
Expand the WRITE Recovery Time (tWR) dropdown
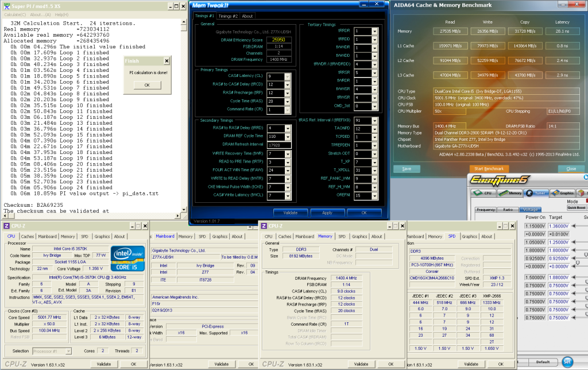click(x=288, y=154)
